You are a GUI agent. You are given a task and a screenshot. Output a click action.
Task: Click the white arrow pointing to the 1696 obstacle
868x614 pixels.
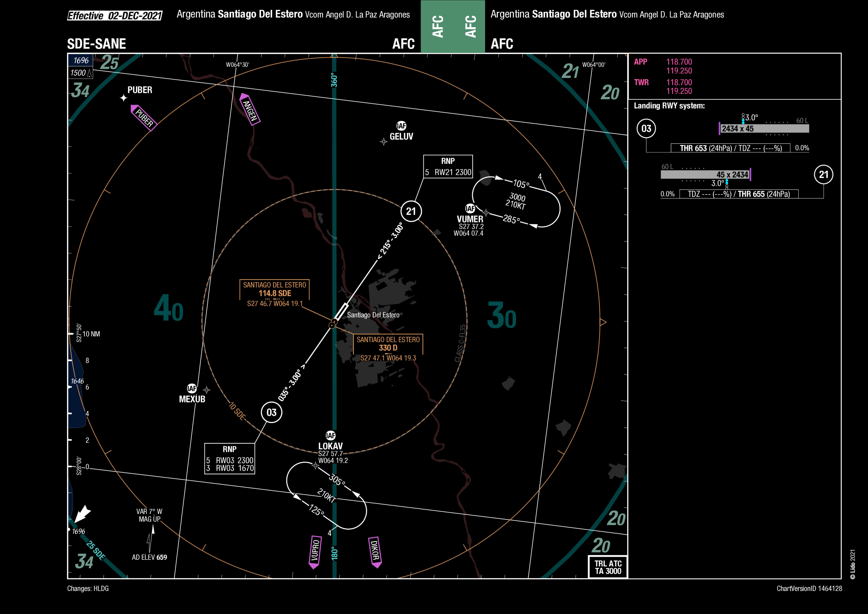[x=82, y=514]
